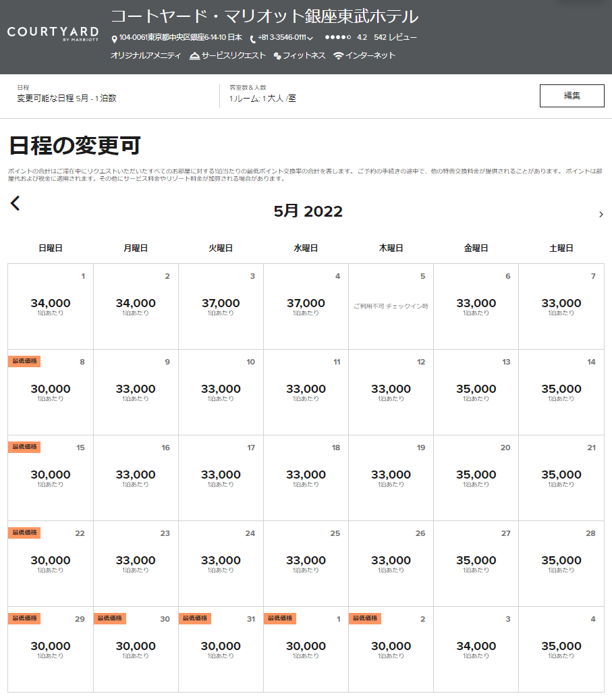This screenshot has height=700, width=612.
Task: Click the Courtyard by Marriott logo
Action: [53, 34]
